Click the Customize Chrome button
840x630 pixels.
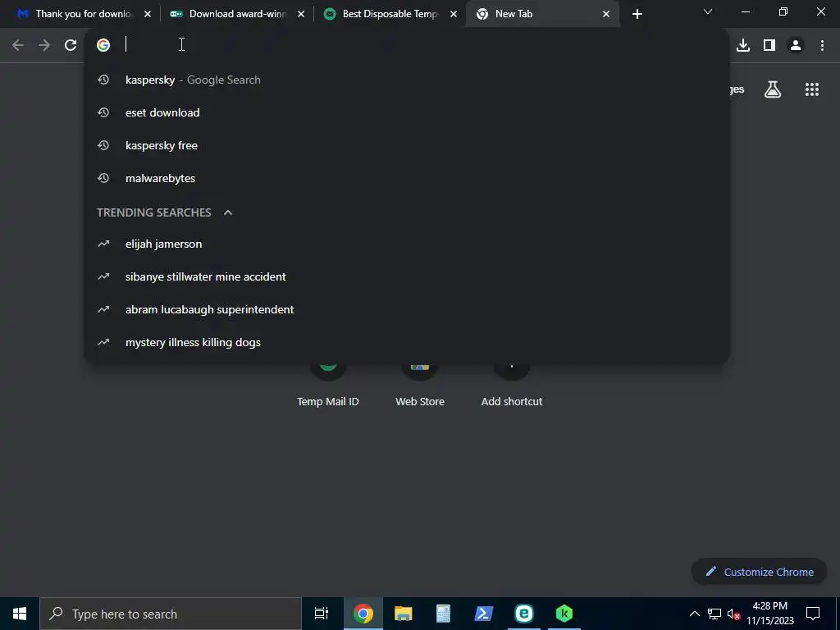759,572
